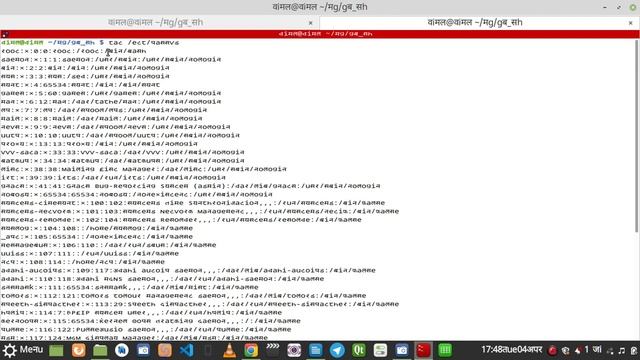Click the output line containing 107:111
Screen dimensions: 640x360
[90, 253]
